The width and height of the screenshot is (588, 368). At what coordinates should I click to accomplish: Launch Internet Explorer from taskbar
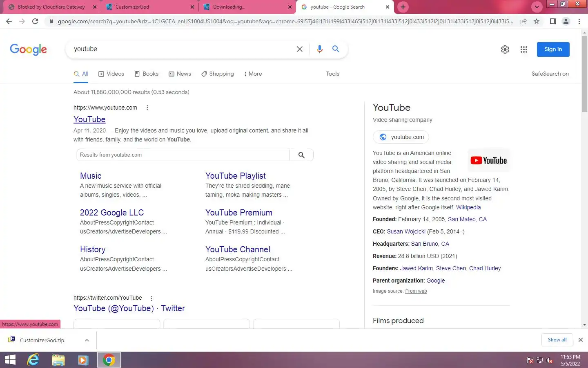coord(33,360)
